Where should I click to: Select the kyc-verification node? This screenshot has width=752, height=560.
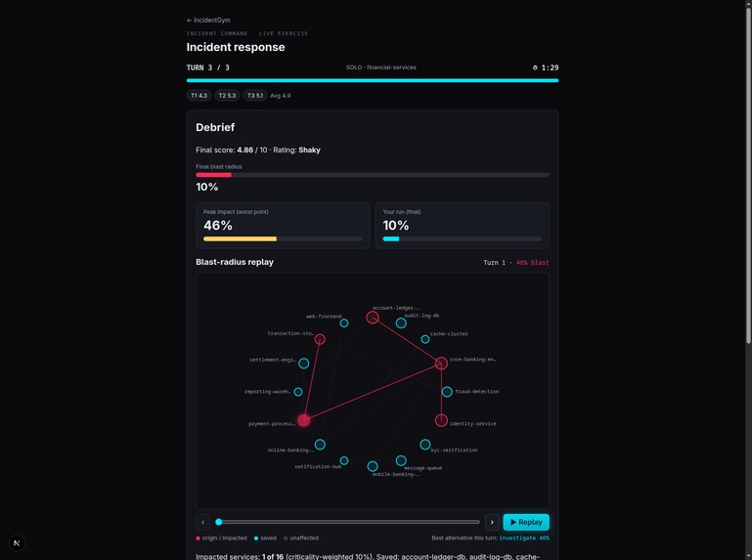click(425, 445)
